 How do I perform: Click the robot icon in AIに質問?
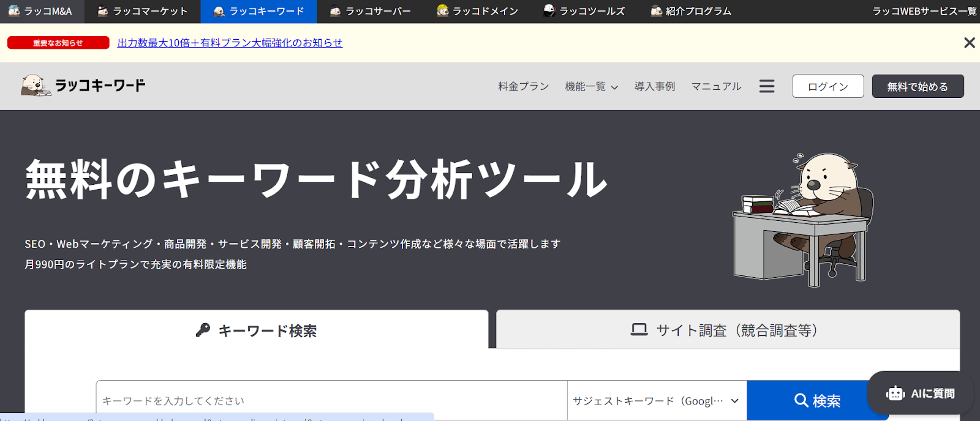coord(895,393)
